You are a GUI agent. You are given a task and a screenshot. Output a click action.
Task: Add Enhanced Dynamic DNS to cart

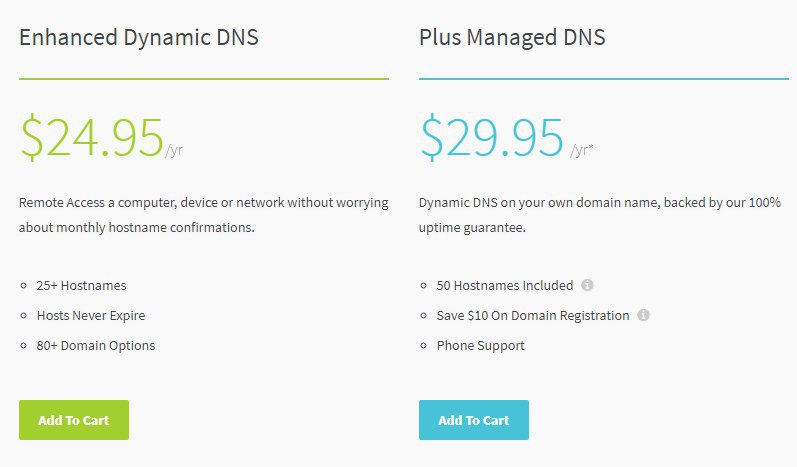[74, 420]
